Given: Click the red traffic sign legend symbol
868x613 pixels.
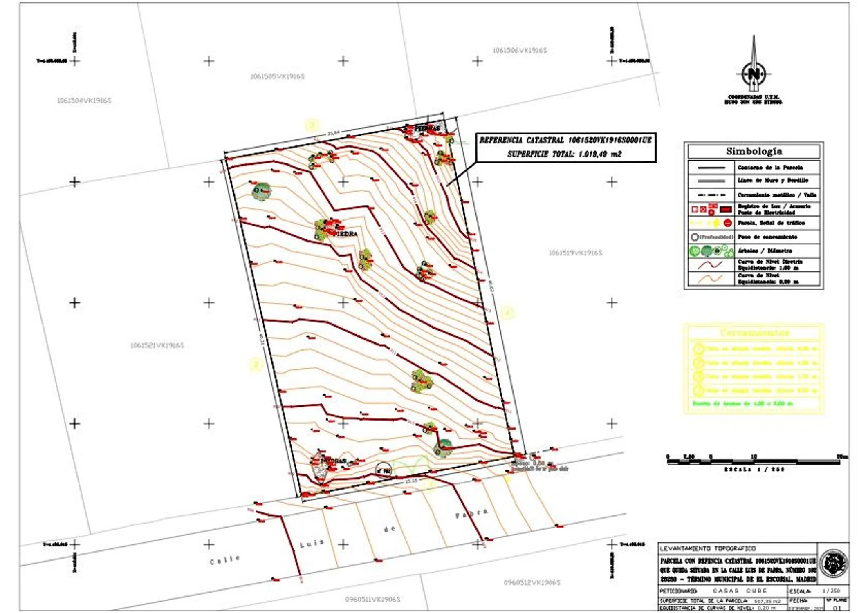Looking at the screenshot, I should pyautogui.click(x=727, y=223).
